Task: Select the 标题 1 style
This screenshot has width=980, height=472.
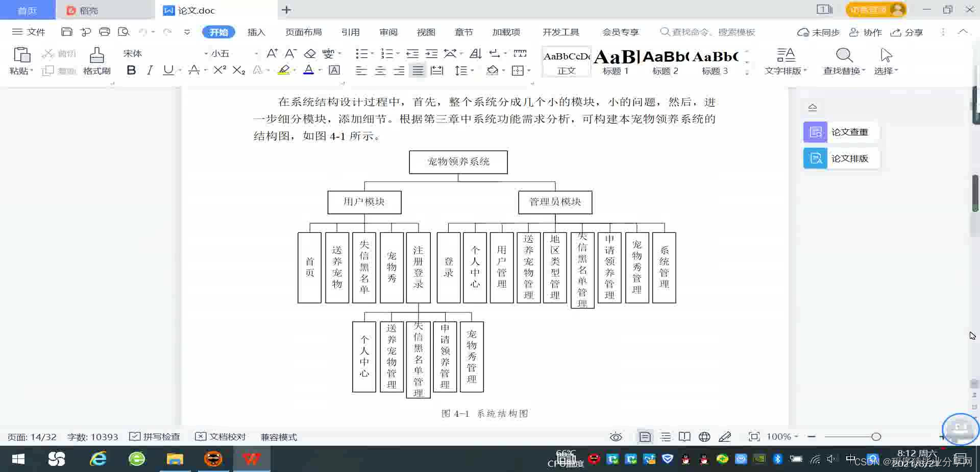Action: (x=616, y=62)
